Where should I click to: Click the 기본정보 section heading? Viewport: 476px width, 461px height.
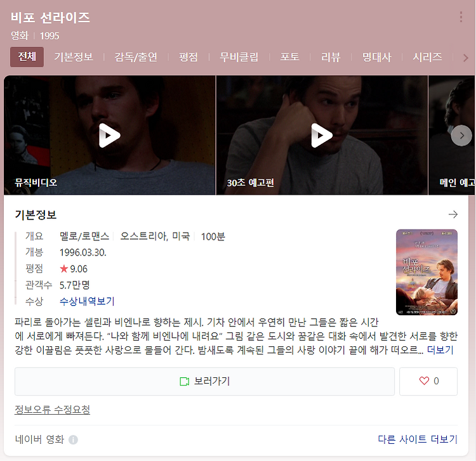[x=36, y=215]
